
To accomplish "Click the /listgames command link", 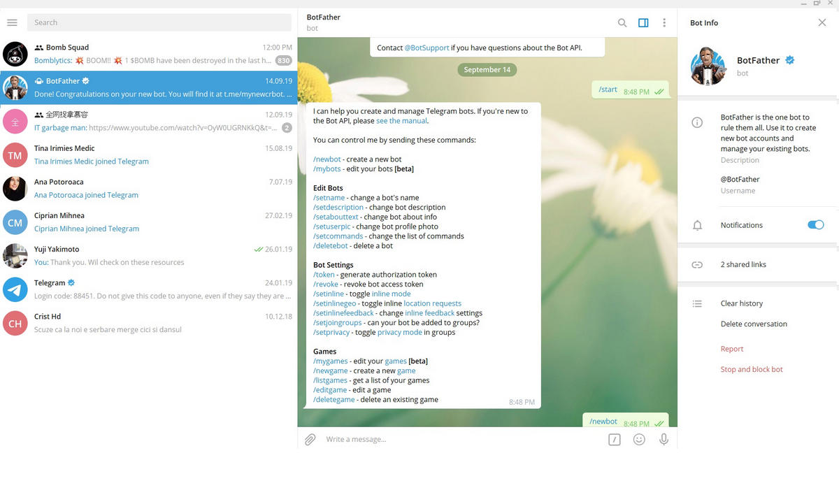I will tap(330, 380).
